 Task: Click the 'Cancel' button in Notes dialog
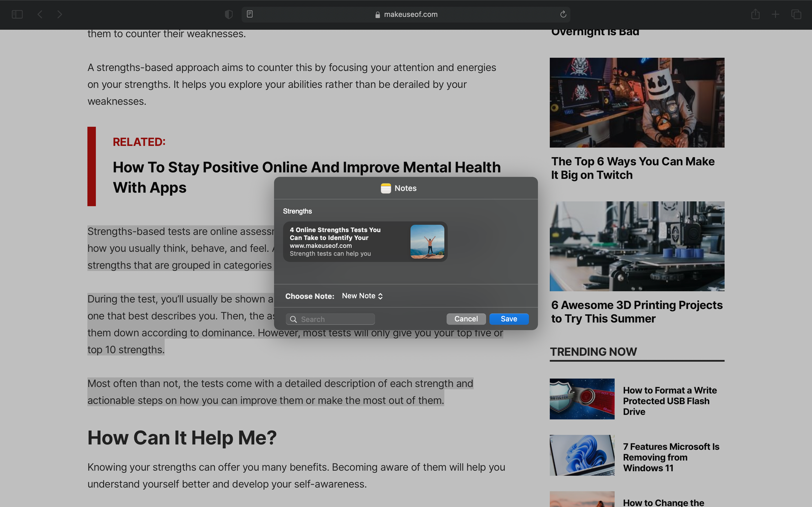[x=466, y=318]
